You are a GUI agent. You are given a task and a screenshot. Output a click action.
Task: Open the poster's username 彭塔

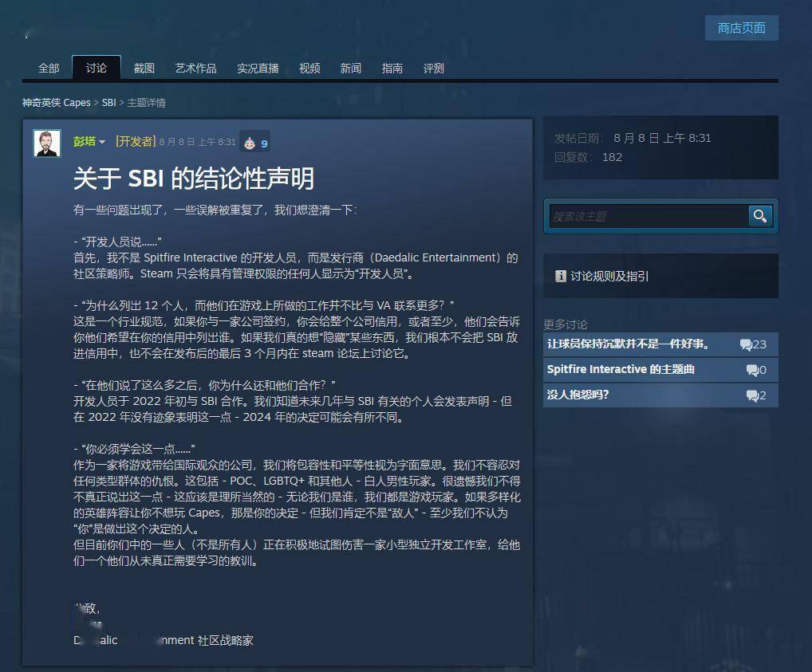tap(85, 141)
